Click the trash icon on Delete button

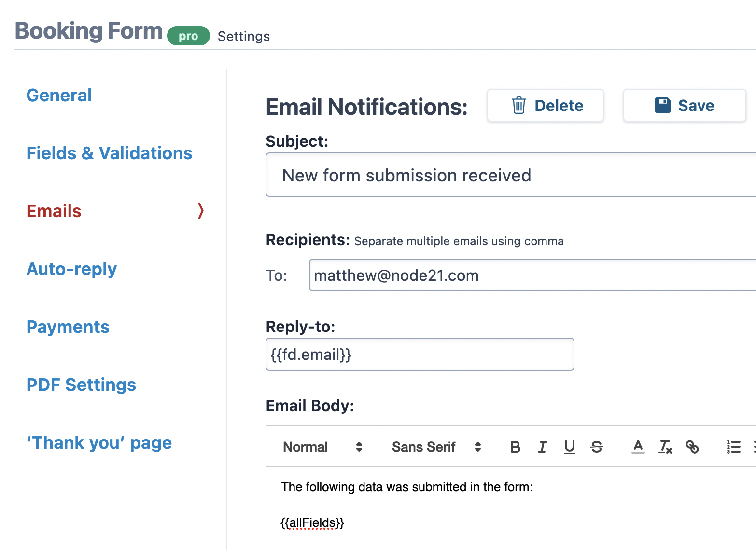click(518, 105)
